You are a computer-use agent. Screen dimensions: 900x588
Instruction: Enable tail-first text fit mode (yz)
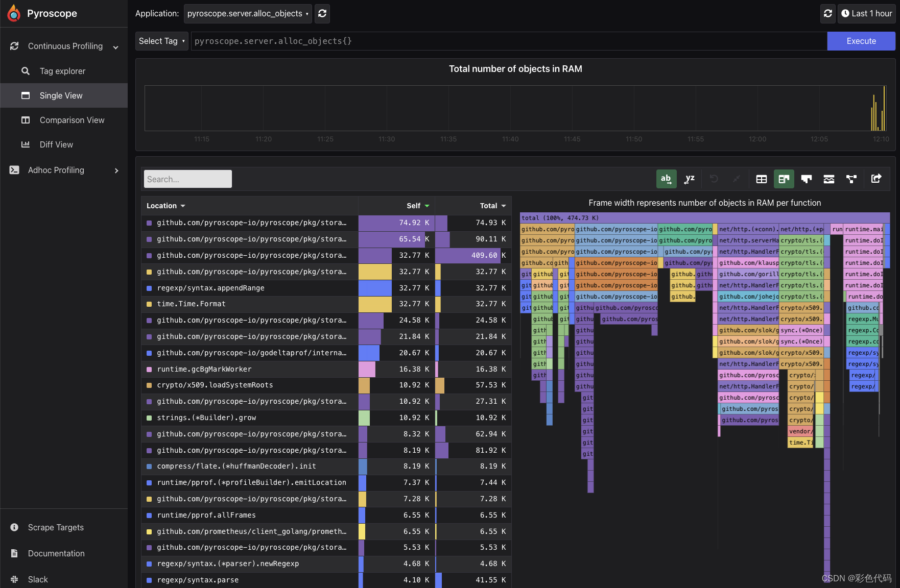pyautogui.click(x=690, y=179)
